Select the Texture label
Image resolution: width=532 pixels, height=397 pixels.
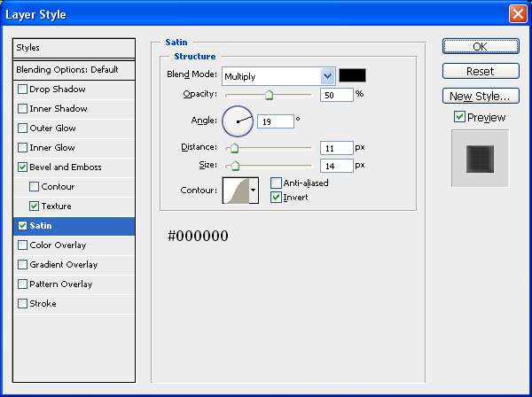57,206
